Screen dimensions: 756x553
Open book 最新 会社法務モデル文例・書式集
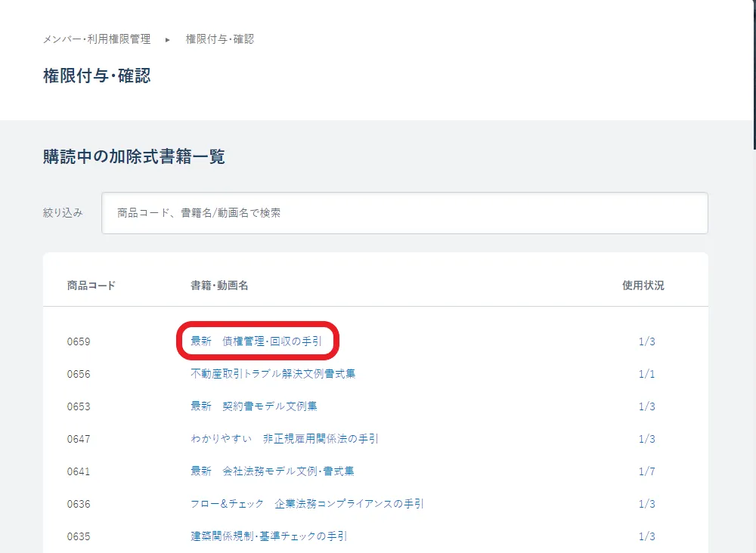pyautogui.click(x=272, y=471)
